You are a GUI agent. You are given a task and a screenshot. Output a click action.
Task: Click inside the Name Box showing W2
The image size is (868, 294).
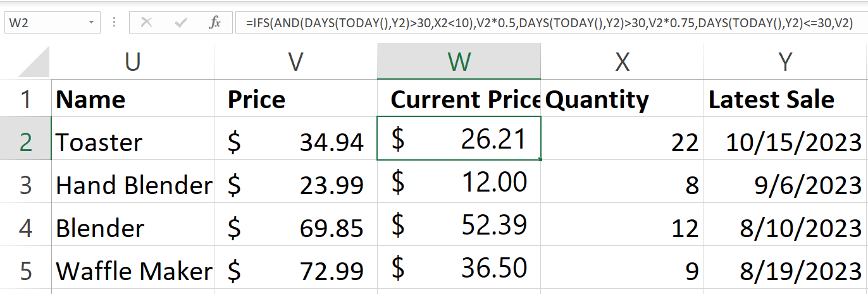pyautogui.click(x=44, y=23)
